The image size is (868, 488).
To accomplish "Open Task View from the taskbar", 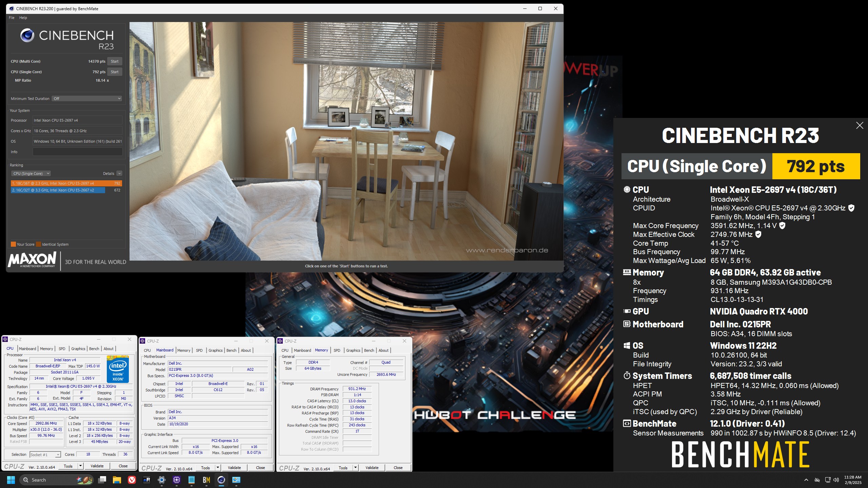I will point(102,480).
